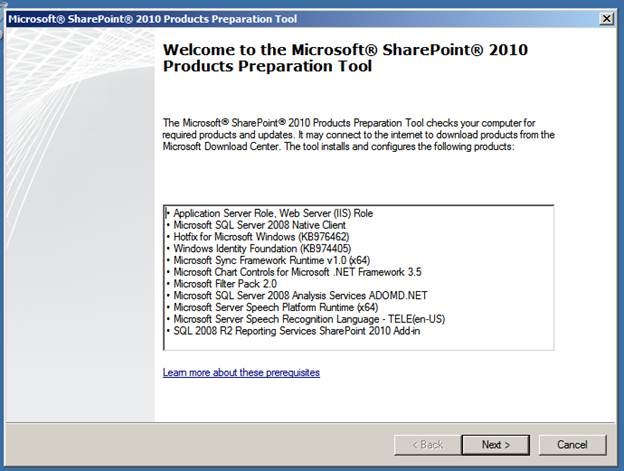Click the window title bar text

pos(152,19)
